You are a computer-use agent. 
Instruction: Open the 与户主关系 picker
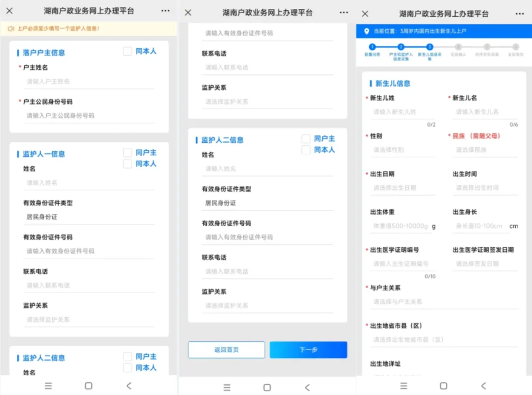click(x=443, y=301)
